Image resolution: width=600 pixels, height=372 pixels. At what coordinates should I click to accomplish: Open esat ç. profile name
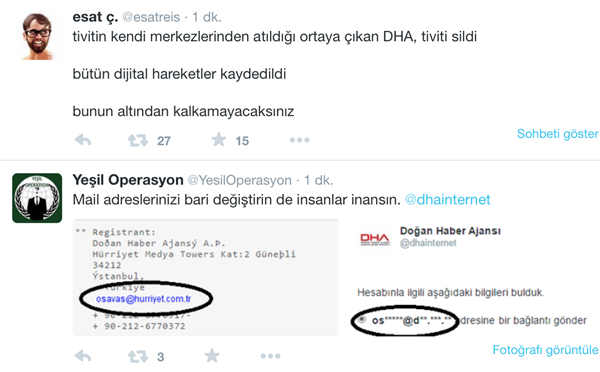pos(95,17)
